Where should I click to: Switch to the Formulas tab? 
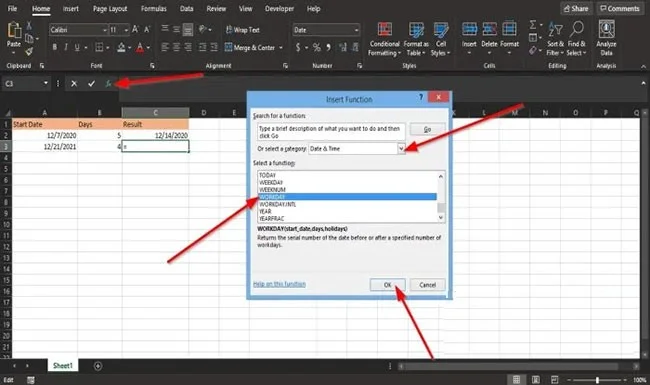click(x=153, y=9)
